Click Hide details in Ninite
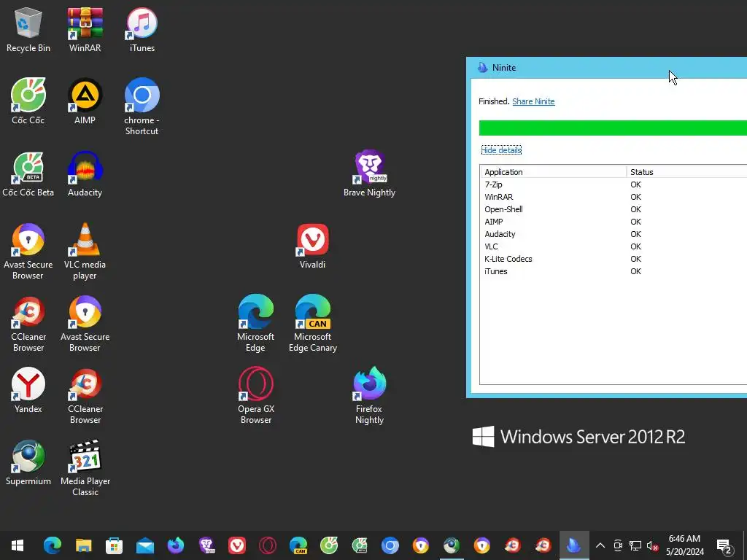 click(501, 150)
